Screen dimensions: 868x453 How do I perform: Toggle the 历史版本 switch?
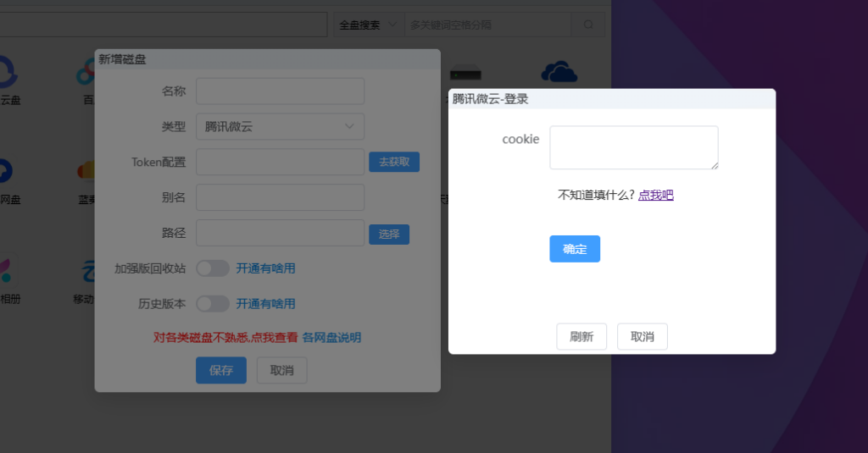coord(213,304)
